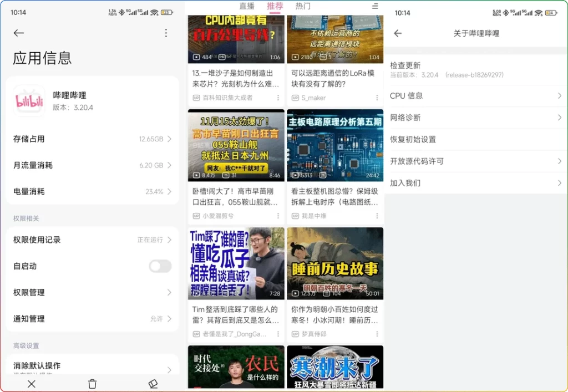Click the bilibili app icon
Screen dimensions: 568x392
tap(28, 101)
